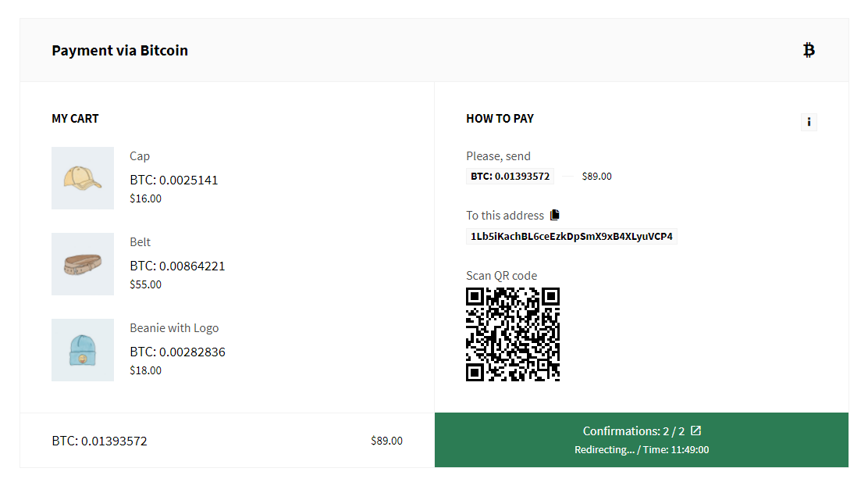
Task: Click the Cap item name
Action: pyautogui.click(x=140, y=156)
